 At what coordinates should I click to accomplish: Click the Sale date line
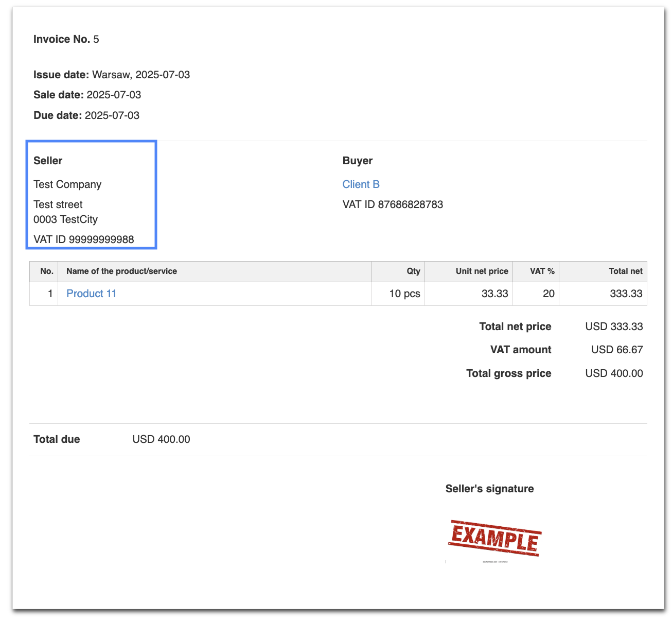point(87,95)
